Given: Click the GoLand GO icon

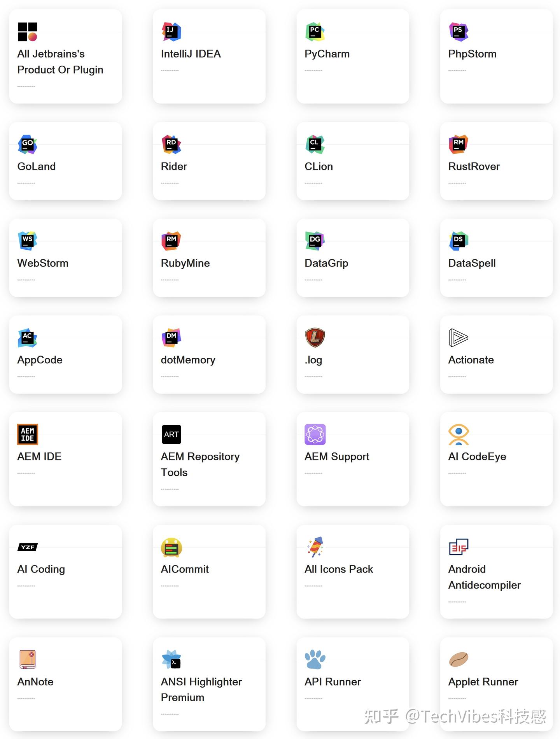Looking at the screenshot, I should (x=28, y=145).
